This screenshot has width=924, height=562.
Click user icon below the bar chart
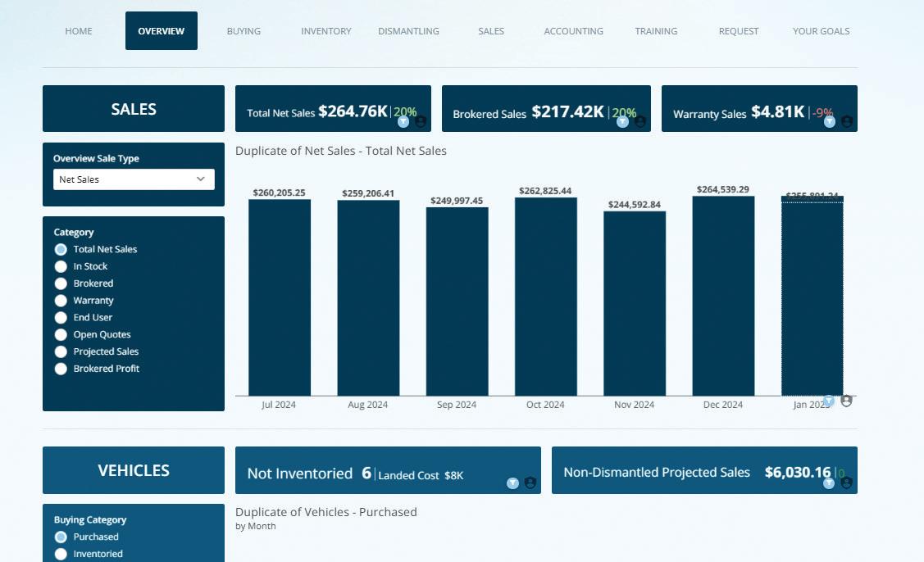tap(846, 401)
